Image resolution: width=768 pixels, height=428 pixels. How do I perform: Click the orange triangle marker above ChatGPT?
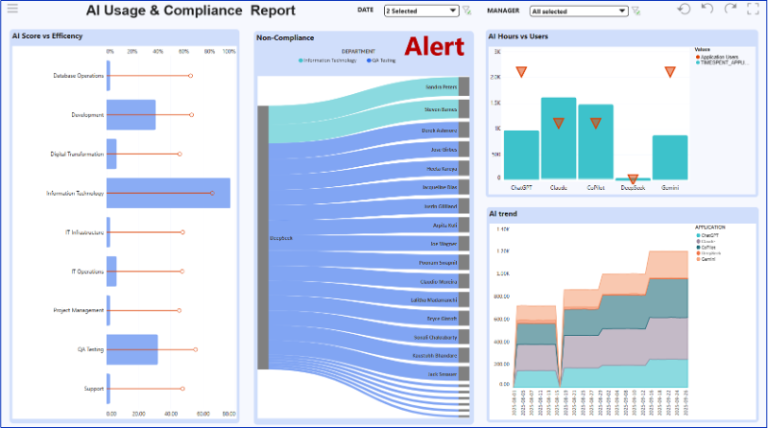[521, 72]
